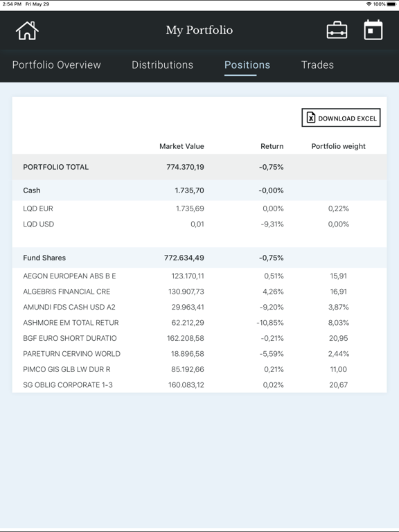Open SG OBLIG CORPORATE 1-3 position

pyautogui.click(x=68, y=385)
